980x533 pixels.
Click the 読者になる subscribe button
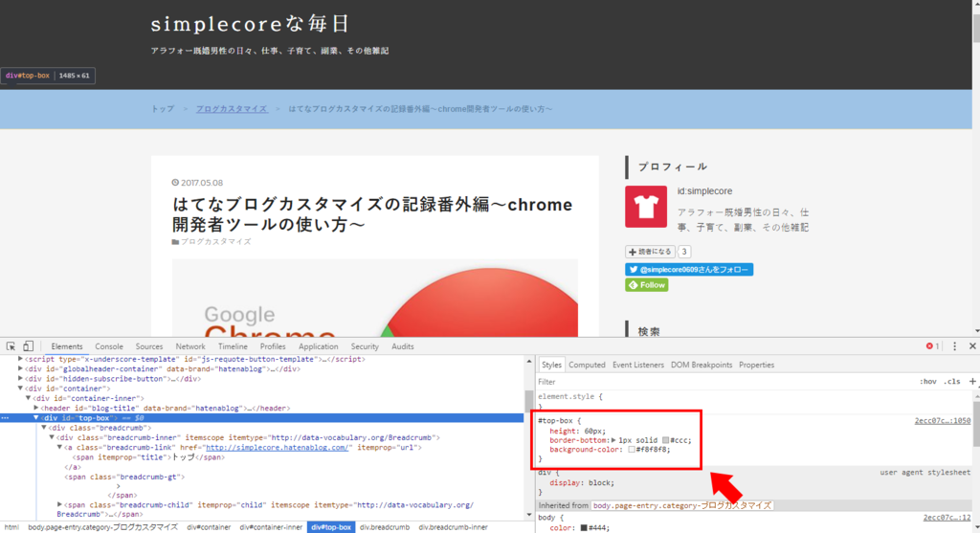coord(650,252)
